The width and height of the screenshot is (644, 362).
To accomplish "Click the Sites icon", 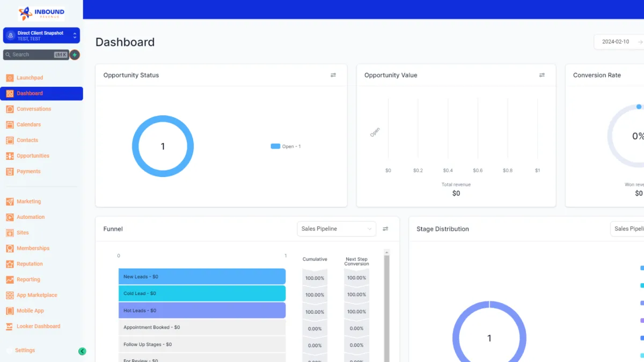I will [x=10, y=233].
